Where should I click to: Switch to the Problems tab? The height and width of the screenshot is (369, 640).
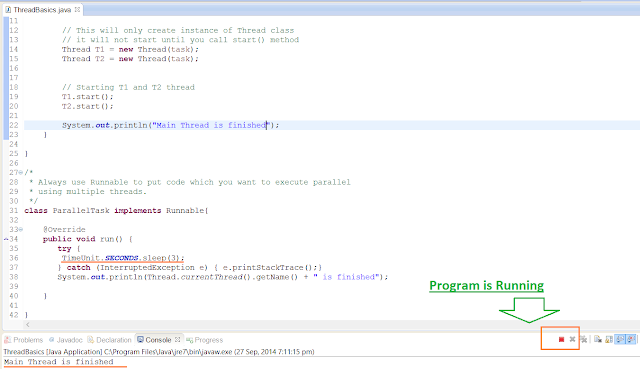pyautogui.click(x=24, y=340)
